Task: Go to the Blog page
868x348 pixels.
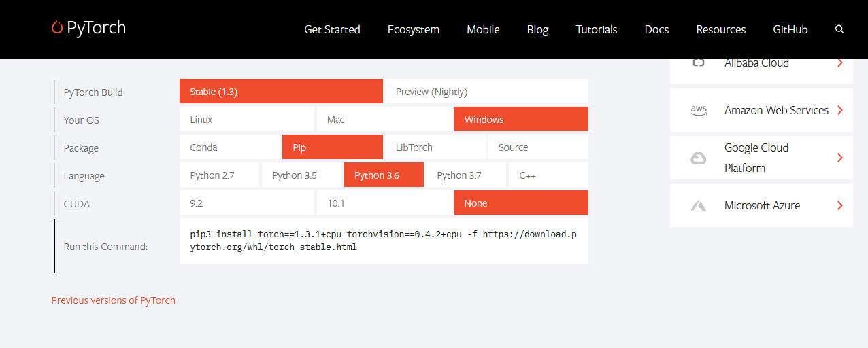Action: pos(537,29)
